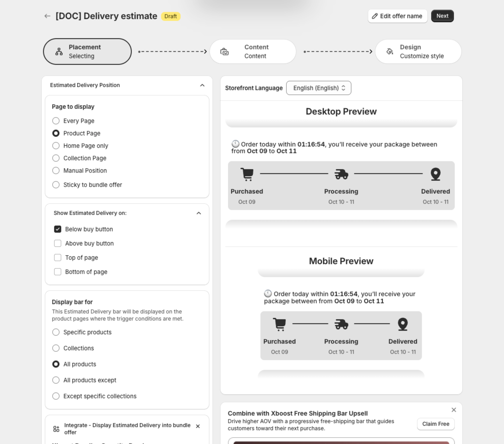Click the Claim Free button

436,424
